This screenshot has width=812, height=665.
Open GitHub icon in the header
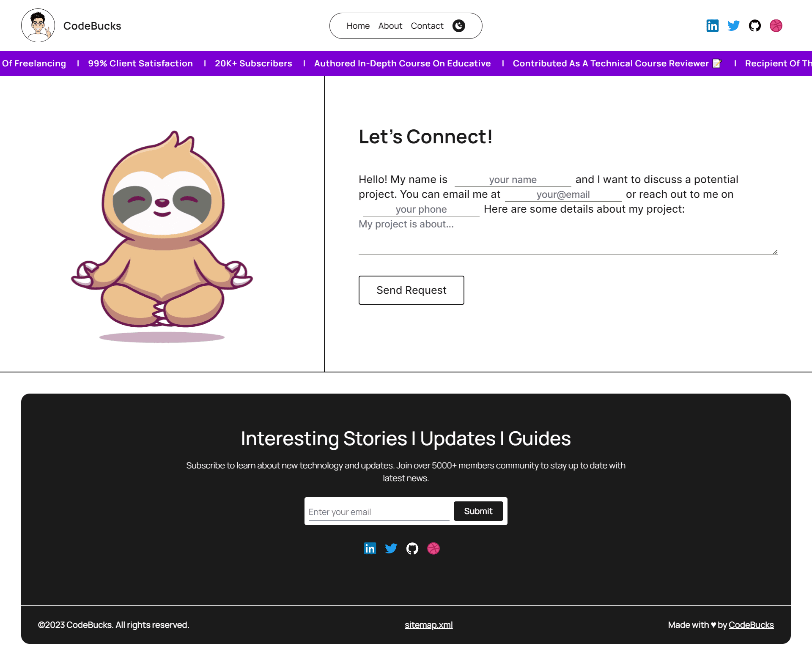pyautogui.click(x=754, y=26)
